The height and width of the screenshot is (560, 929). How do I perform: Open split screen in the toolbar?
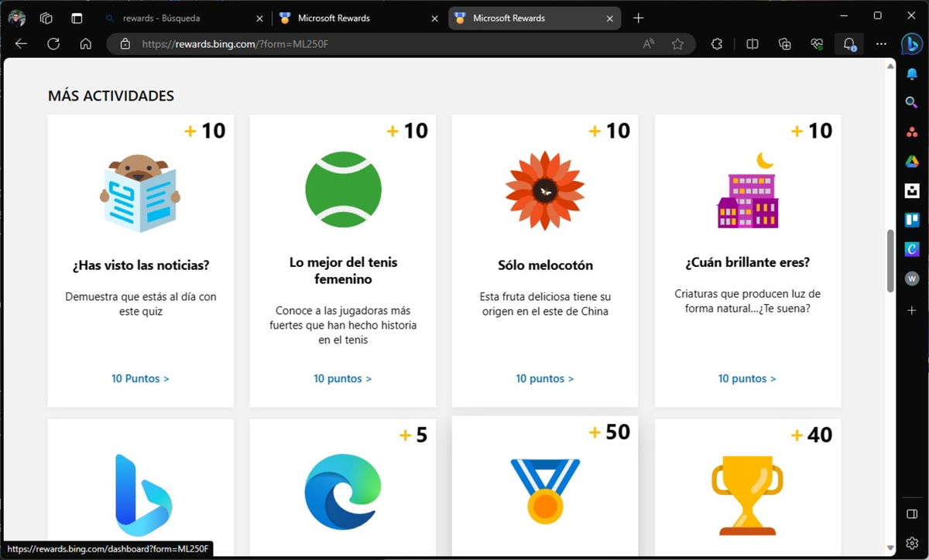point(752,44)
